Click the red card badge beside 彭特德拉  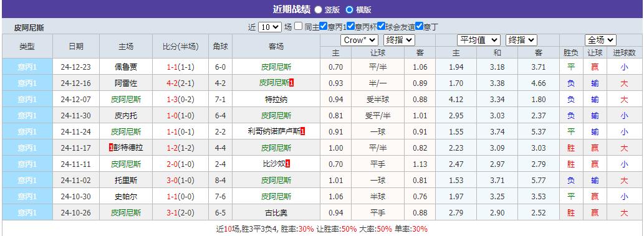click(111, 148)
